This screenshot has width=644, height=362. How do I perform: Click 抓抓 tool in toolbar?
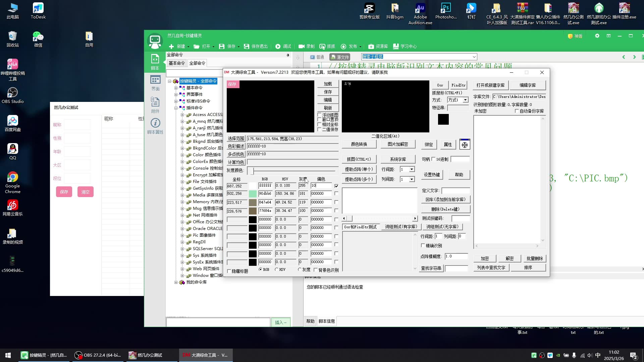pos(327,46)
